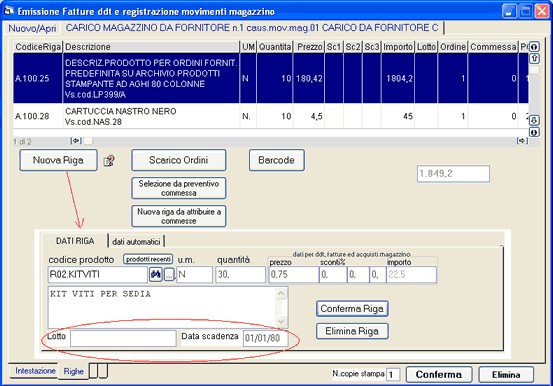Open prodotti recenti list
Viewport: 553px width, 386px height.
tap(148, 259)
